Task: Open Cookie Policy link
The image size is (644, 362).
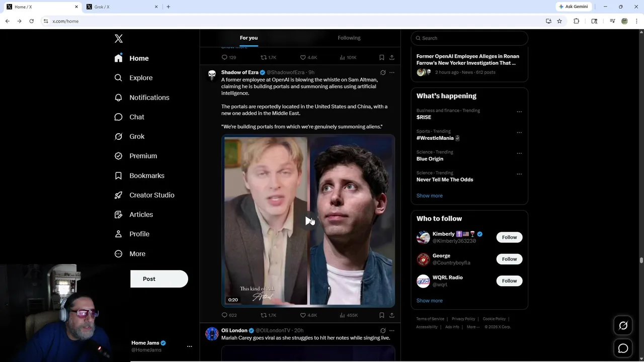Action: (494, 319)
